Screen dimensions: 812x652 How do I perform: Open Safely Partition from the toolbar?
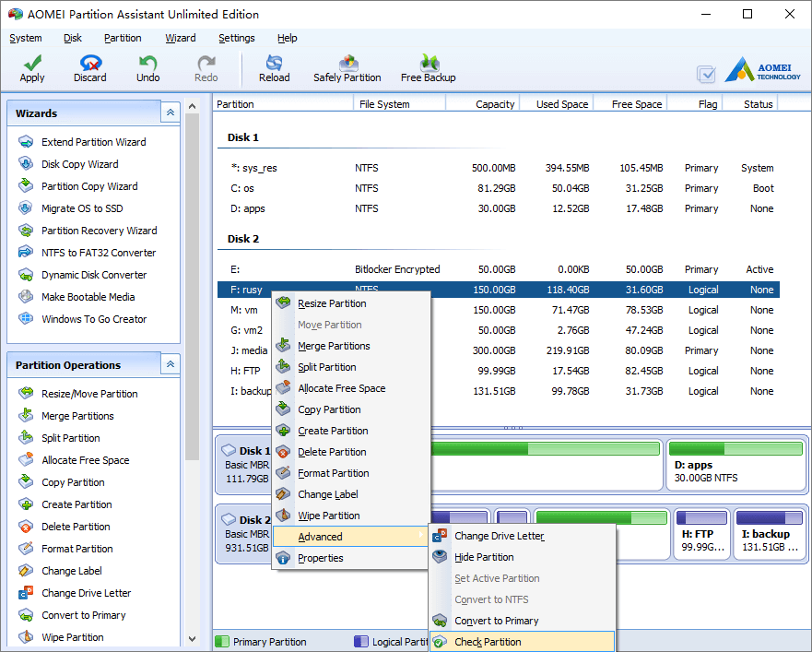347,66
